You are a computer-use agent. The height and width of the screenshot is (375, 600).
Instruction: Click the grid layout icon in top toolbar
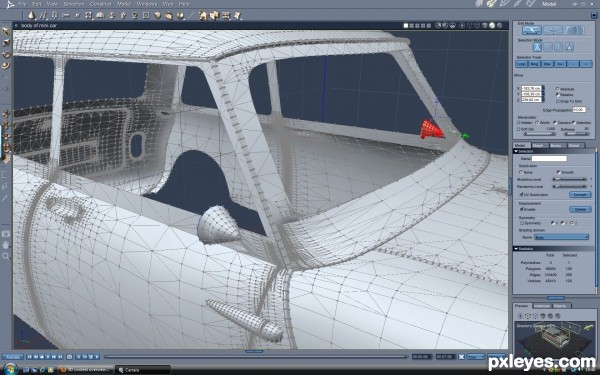coord(226,15)
